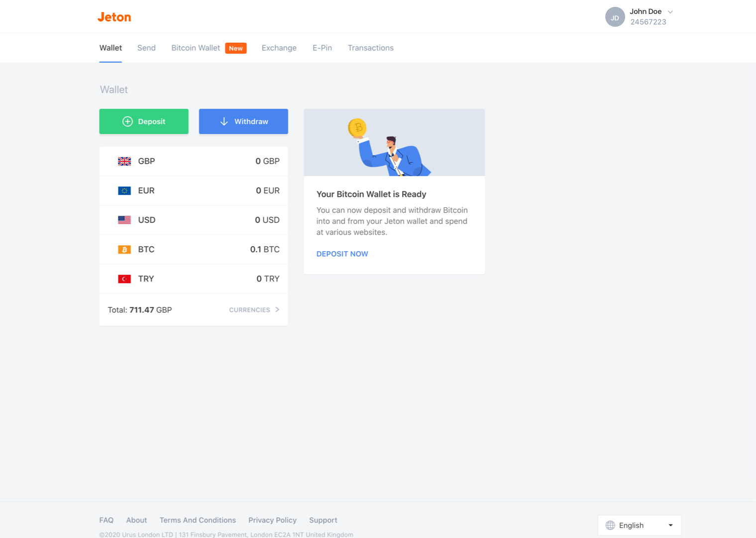
Task: Click the orange Bitcoin icon for BTC
Action: coord(124,249)
